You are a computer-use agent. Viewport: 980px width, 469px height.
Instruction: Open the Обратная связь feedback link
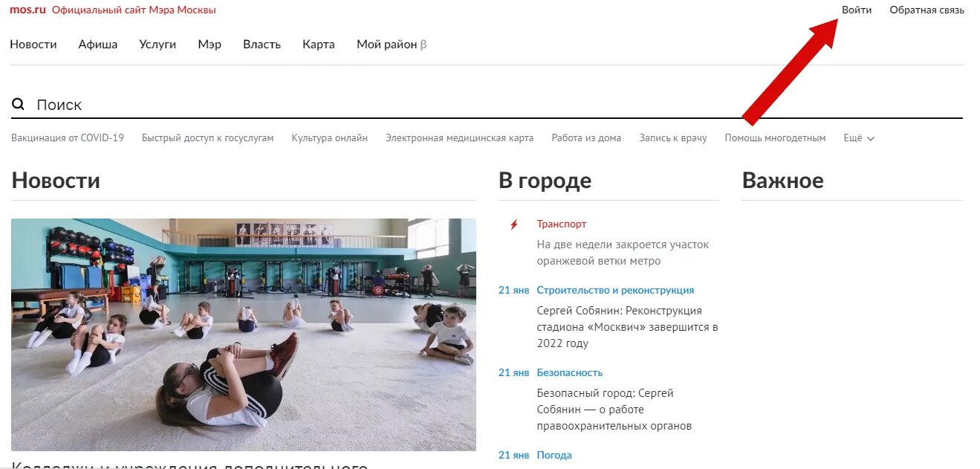coord(927,10)
